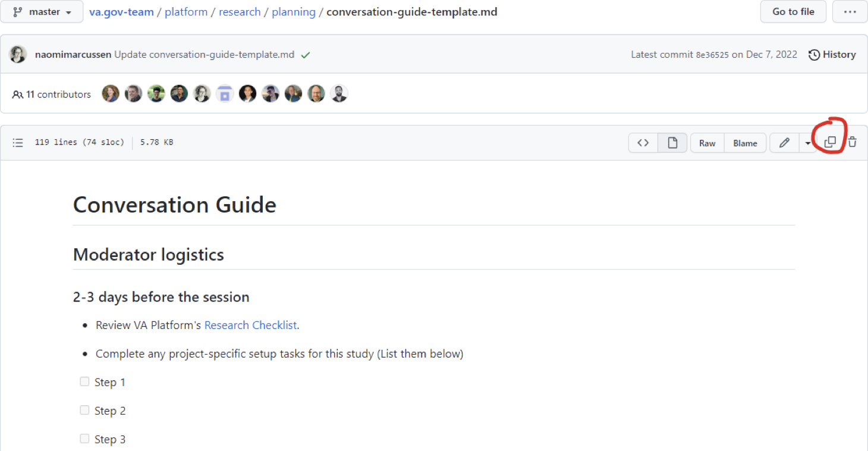Click naomimarcussen's avatar thumbnail

click(18, 54)
